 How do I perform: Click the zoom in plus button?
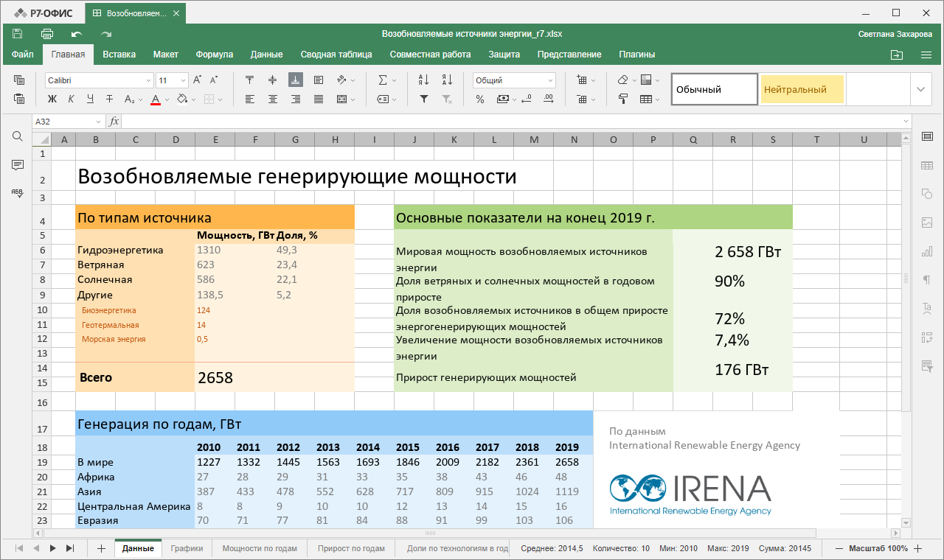[x=918, y=548]
